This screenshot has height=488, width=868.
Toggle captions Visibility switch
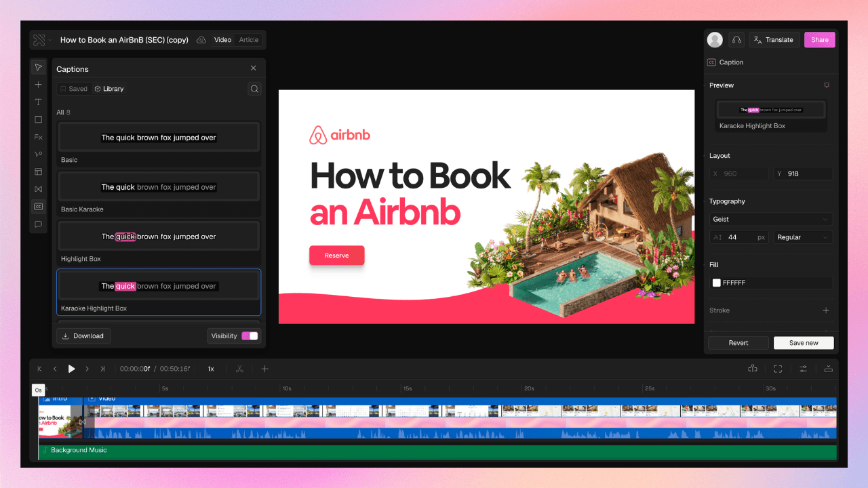(250, 336)
